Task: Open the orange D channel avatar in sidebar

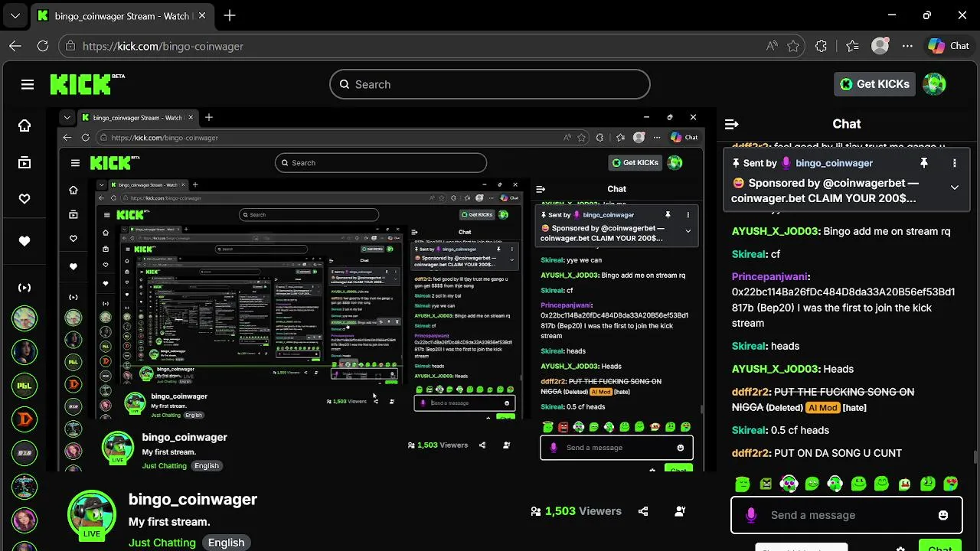Action: point(24,419)
